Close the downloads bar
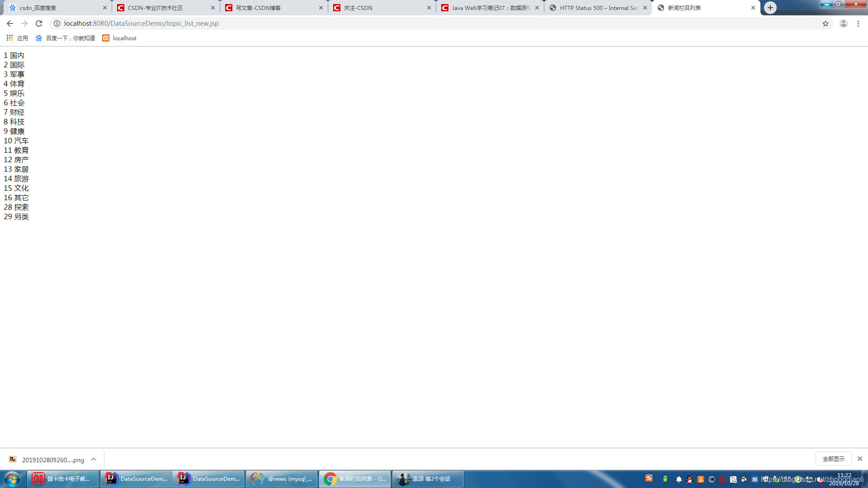Viewport: 868px width, 488px height. pyautogui.click(x=859, y=459)
